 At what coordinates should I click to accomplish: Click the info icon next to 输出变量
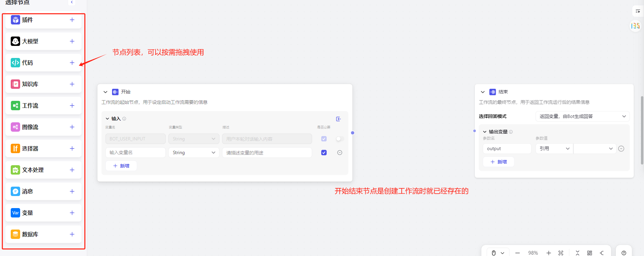(511, 132)
